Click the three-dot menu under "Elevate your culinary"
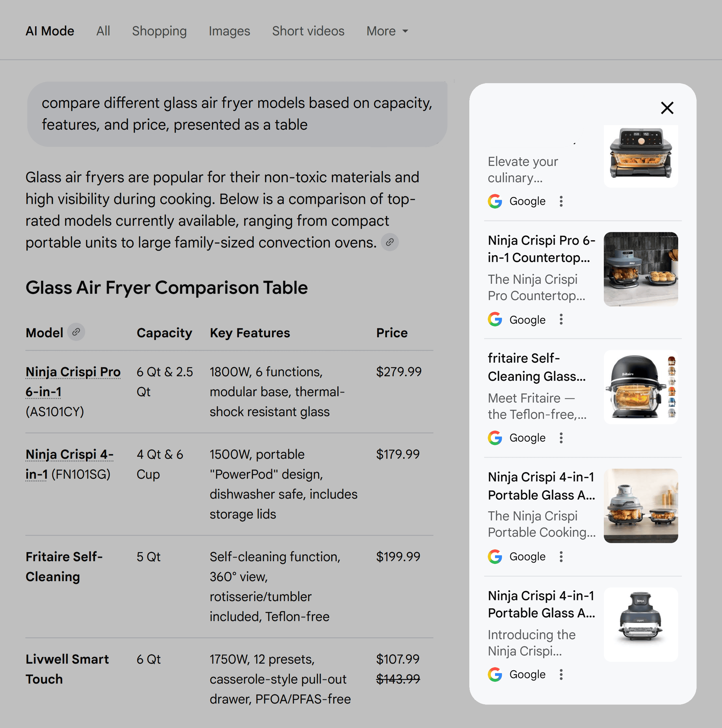The height and width of the screenshot is (728, 722). coord(561,201)
